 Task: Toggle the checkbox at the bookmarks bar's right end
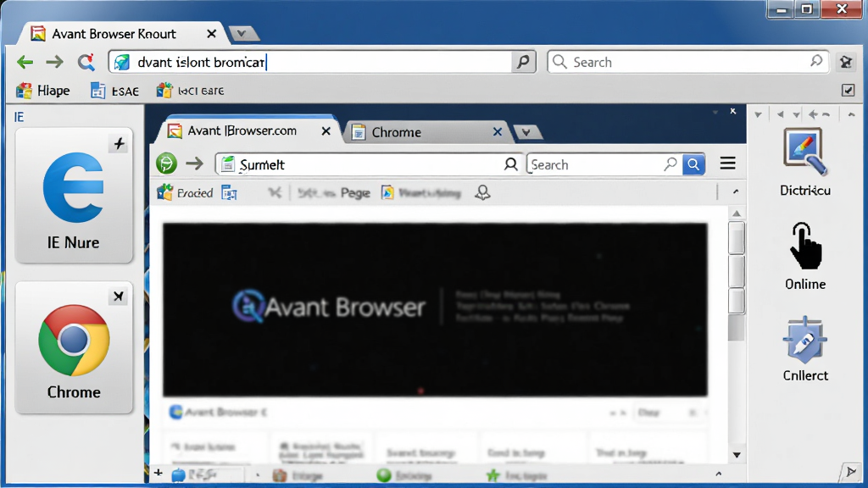(848, 90)
